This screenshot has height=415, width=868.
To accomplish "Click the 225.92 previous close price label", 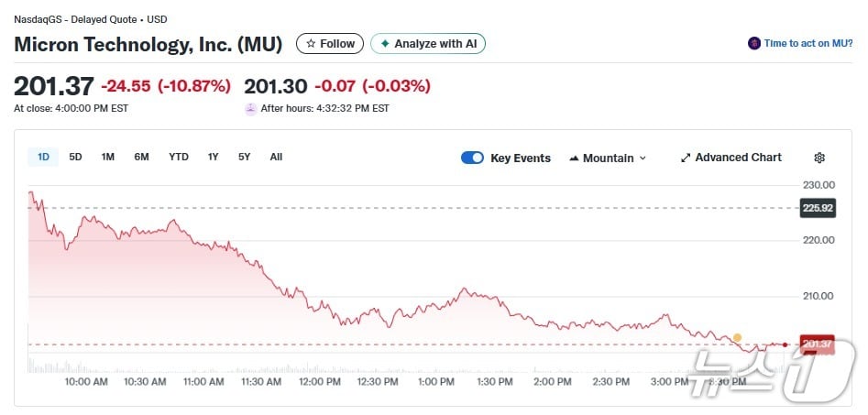I will (817, 208).
